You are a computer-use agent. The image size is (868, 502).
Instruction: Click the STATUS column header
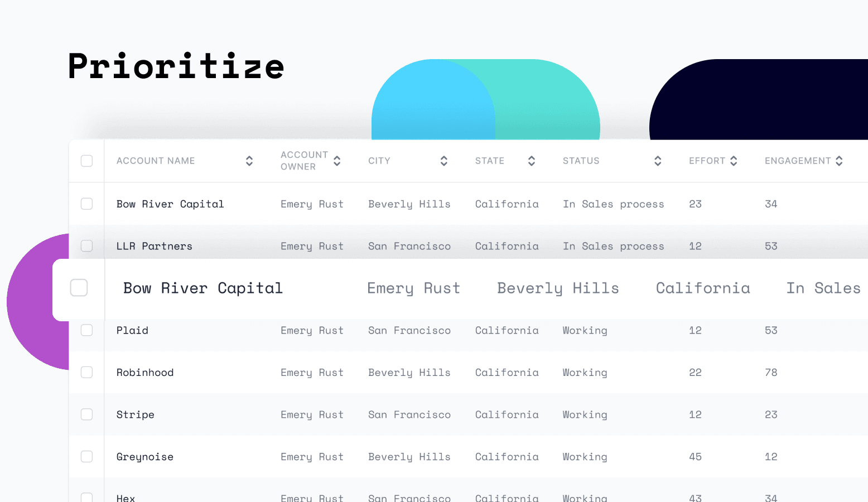tap(581, 161)
